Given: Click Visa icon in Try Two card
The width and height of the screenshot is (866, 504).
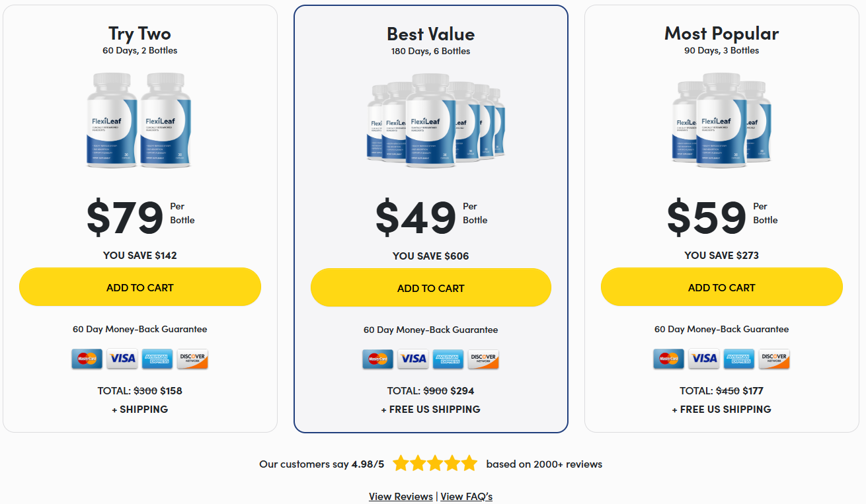Looking at the screenshot, I should click(122, 359).
